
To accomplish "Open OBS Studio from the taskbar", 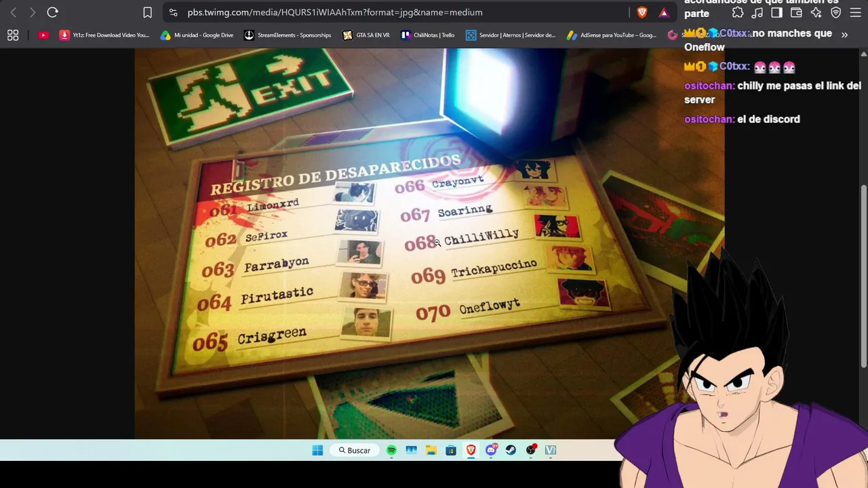I will click(531, 450).
